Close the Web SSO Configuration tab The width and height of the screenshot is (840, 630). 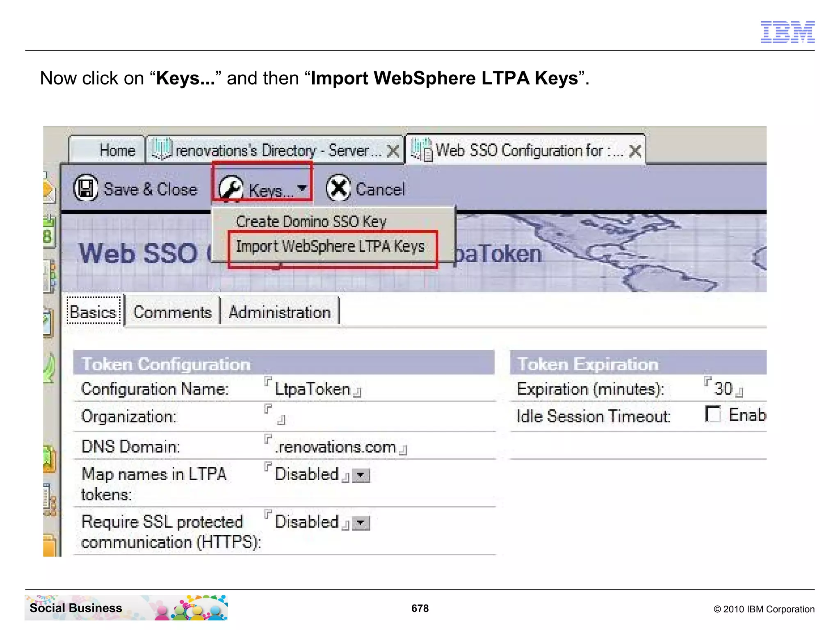pyautogui.click(x=635, y=151)
